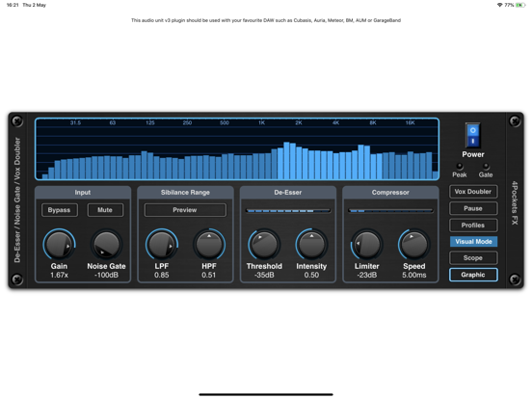
Task: Click the De-Esser reduction meter
Action: 288,211
